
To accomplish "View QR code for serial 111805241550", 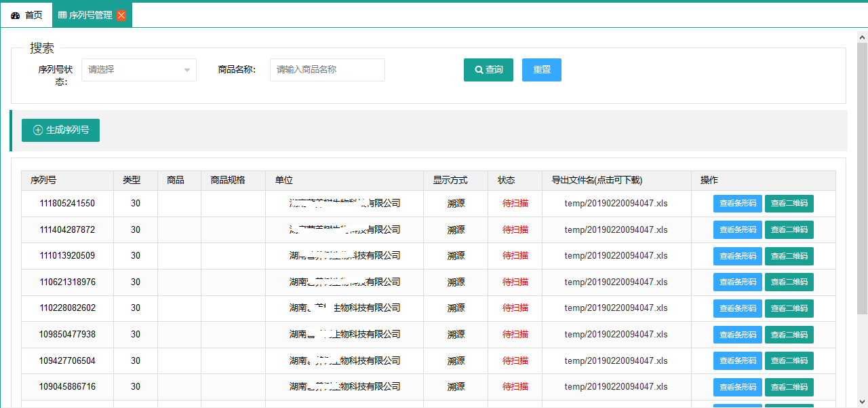I will 789,204.
